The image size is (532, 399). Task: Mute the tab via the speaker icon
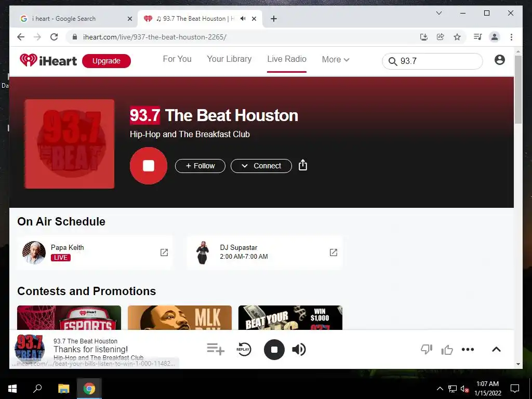click(x=243, y=19)
